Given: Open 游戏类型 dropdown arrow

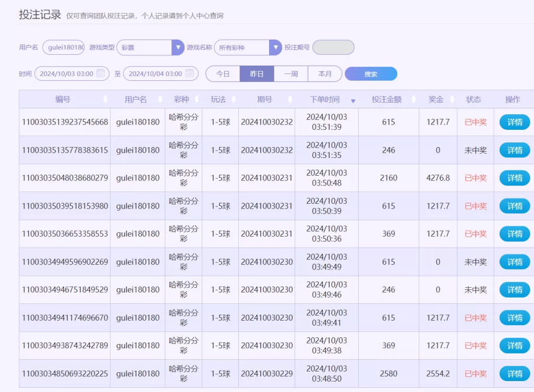Looking at the screenshot, I should (x=178, y=47).
